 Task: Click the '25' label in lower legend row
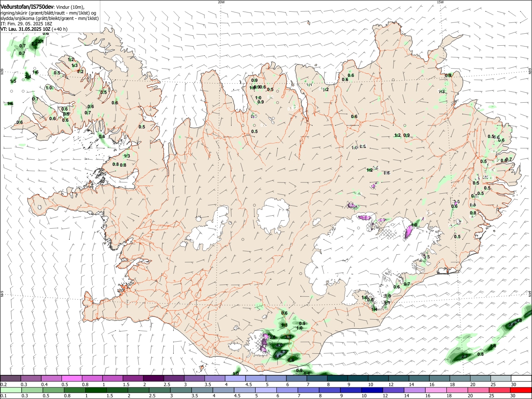coord(491,396)
